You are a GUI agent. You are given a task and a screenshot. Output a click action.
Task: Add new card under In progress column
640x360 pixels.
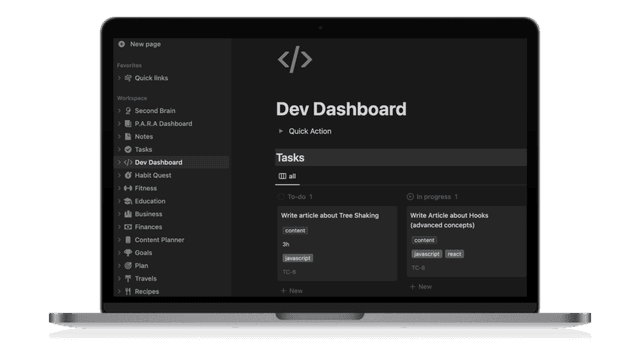pyautogui.click(x=421, y=287)
